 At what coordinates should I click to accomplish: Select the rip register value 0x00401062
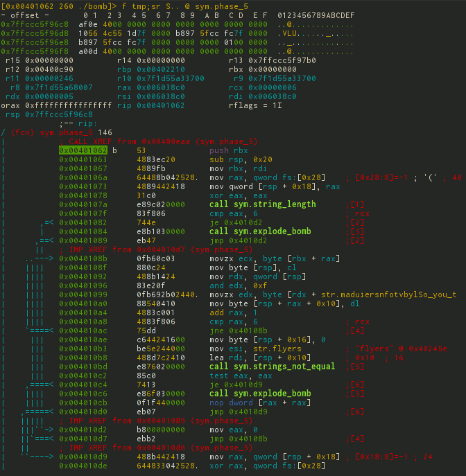pyautogui.click(x=160, y=105)
